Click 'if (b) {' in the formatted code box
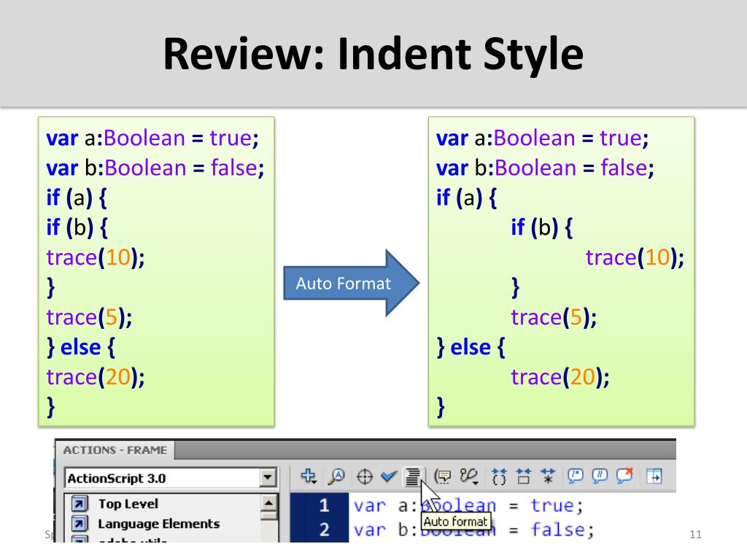Image resolution: width=747 pixels, height=560 pixels. (x=541, y=227)
